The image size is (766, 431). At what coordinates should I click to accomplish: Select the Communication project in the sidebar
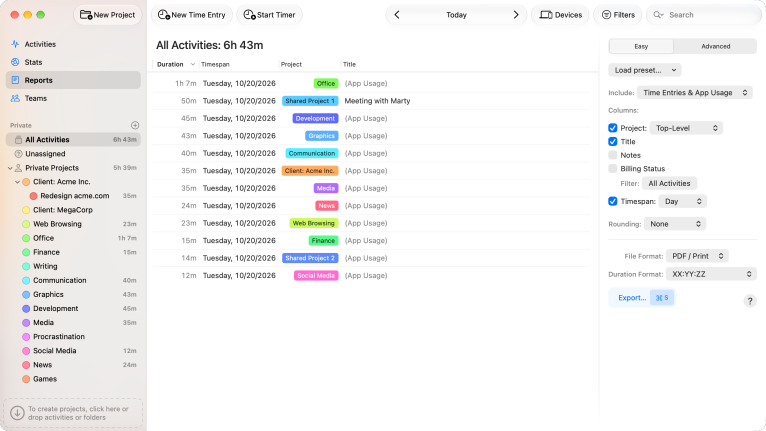pyautogui.click(x=73, y=280)
